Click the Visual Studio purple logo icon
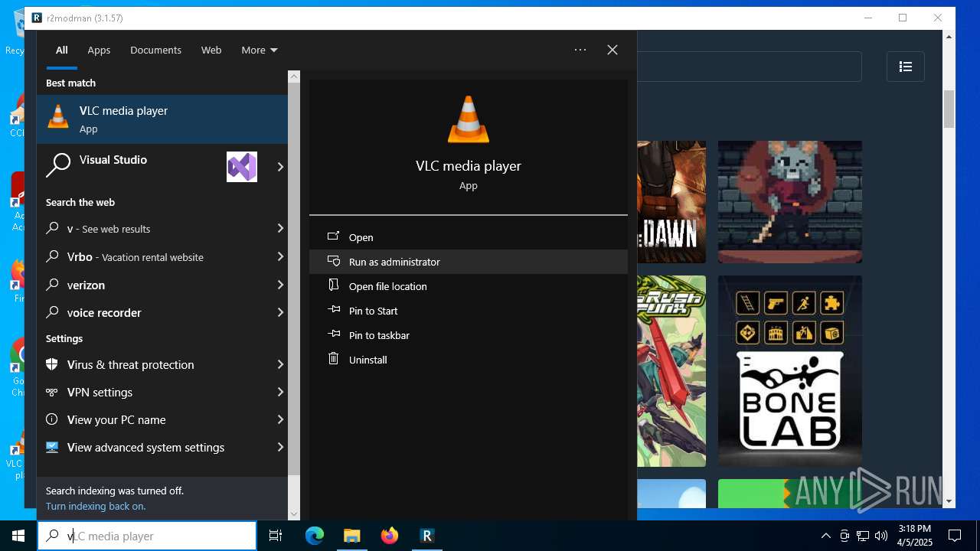This screenshot has width=980, height=551. pyautogui.click(x=242, y=167)
